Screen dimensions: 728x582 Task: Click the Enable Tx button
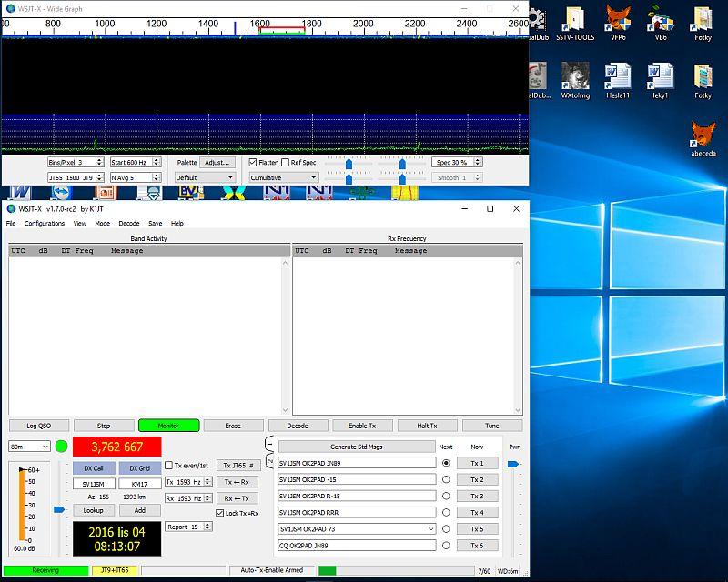(362, 426)
